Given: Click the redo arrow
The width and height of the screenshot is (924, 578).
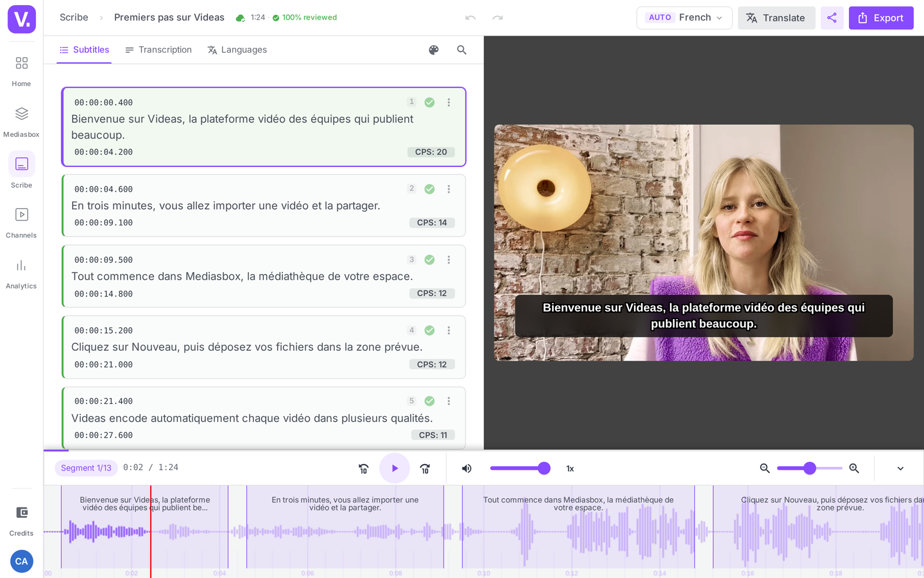Looking at the screenshot, I should pos(497,18).
